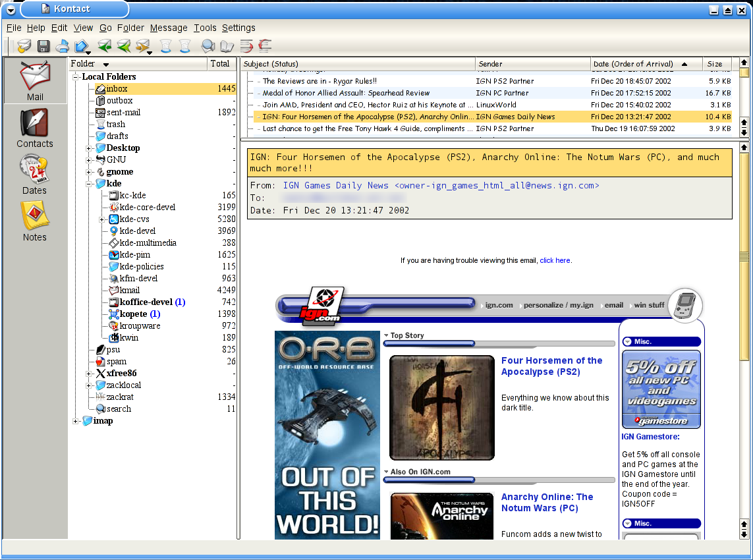Screen dimensions: 753x560
Task: Open the 'win stuff' navigation link
Action: click(x=650, y=305)
